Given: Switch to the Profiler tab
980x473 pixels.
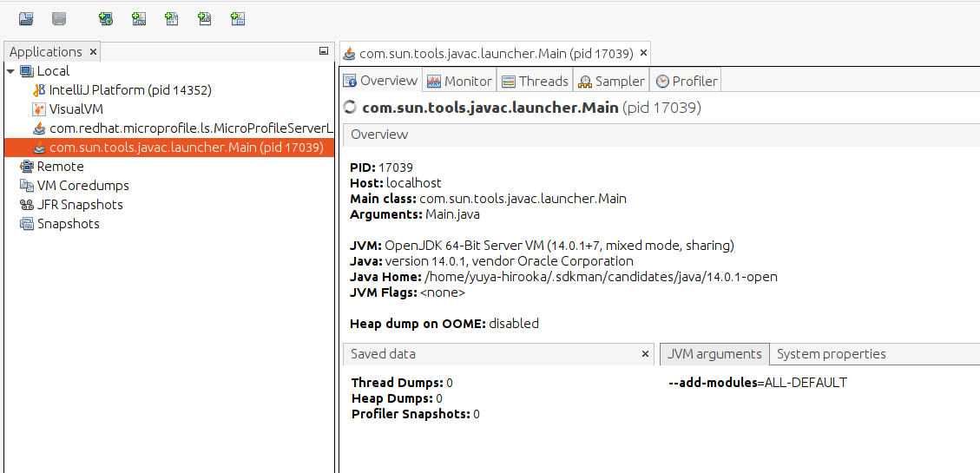Looking at the screenshot, I should (687, 82).
